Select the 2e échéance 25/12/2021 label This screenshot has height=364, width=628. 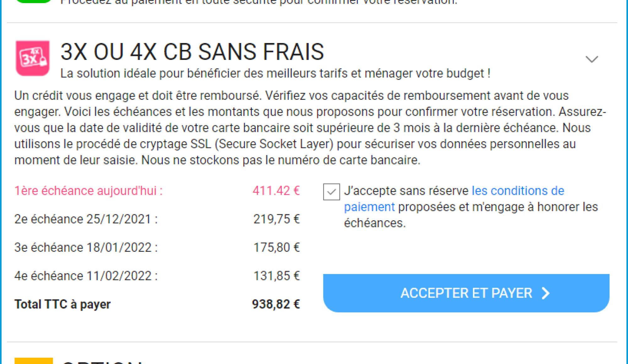point(86,219)
